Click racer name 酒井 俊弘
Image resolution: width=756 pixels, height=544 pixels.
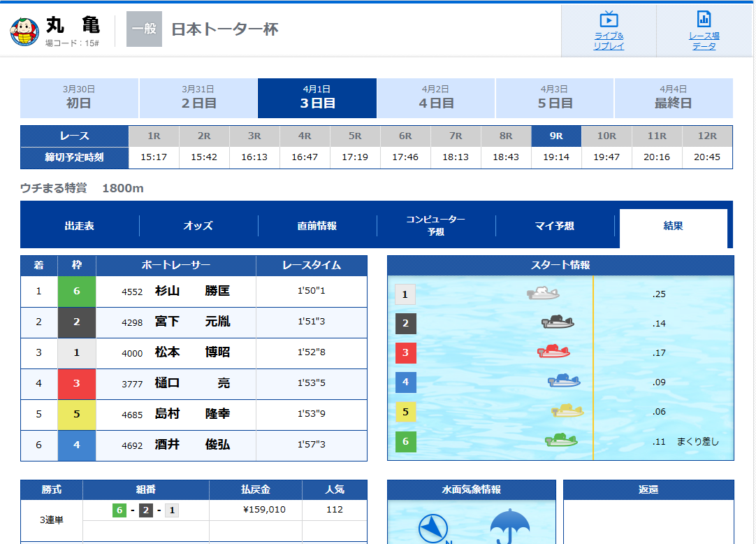click(192, 445)
